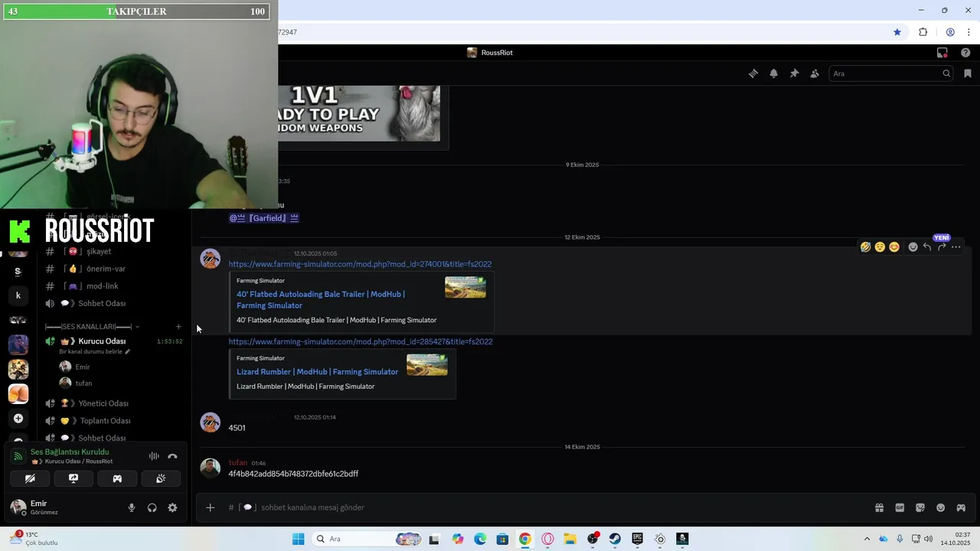The height and width of the screenshot is (551, 980).
Task: Disconnect from voice channel
Action: (172, 456)
